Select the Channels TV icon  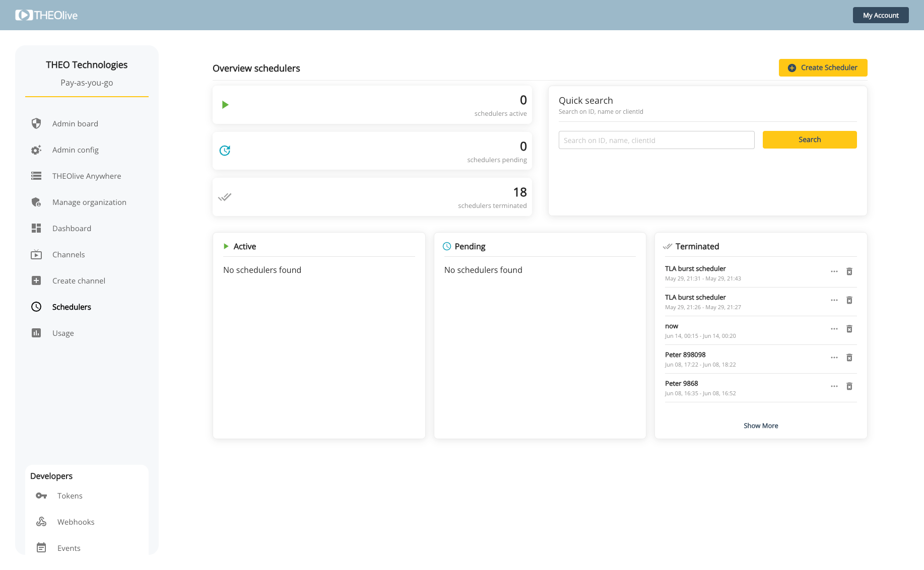pyautogui.click(x=36, y=254)
